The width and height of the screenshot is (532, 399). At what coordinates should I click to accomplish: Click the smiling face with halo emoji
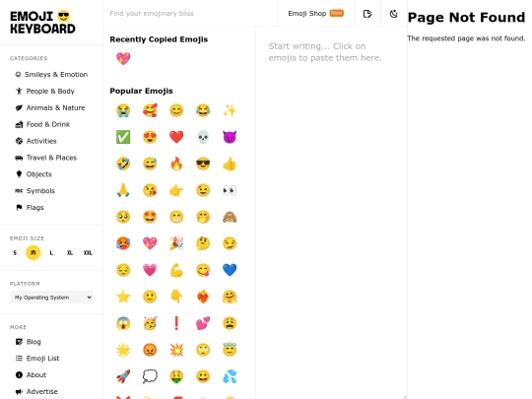click(x=230, y=350)
